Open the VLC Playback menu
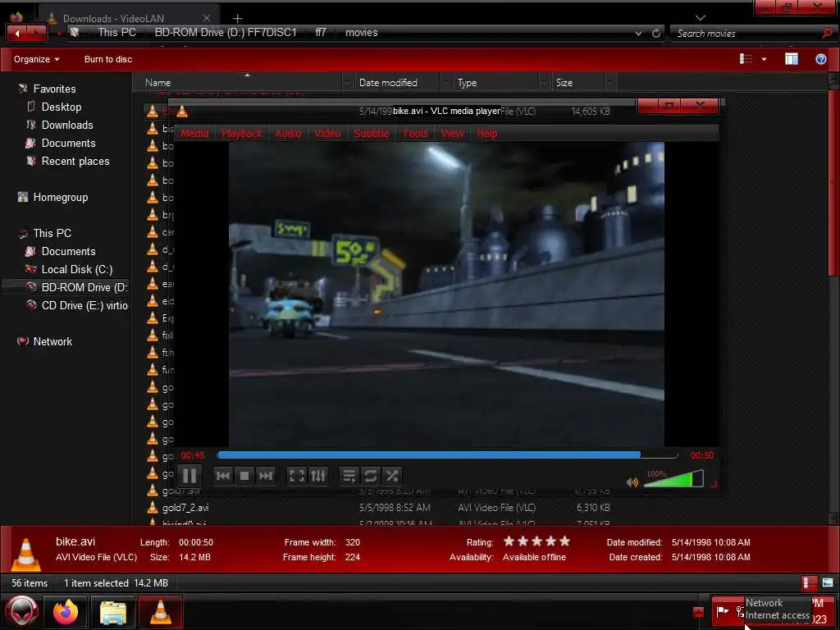This screenshot has width=840, height=630. tap(242, 134)
